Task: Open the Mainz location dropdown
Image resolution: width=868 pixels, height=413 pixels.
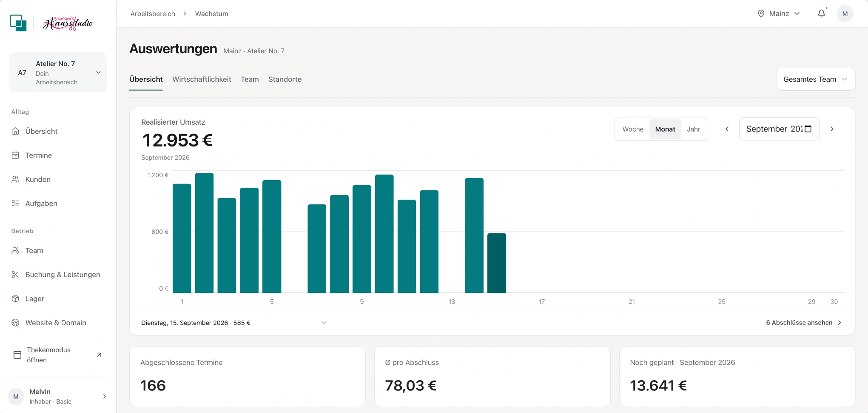Action: 779,14
